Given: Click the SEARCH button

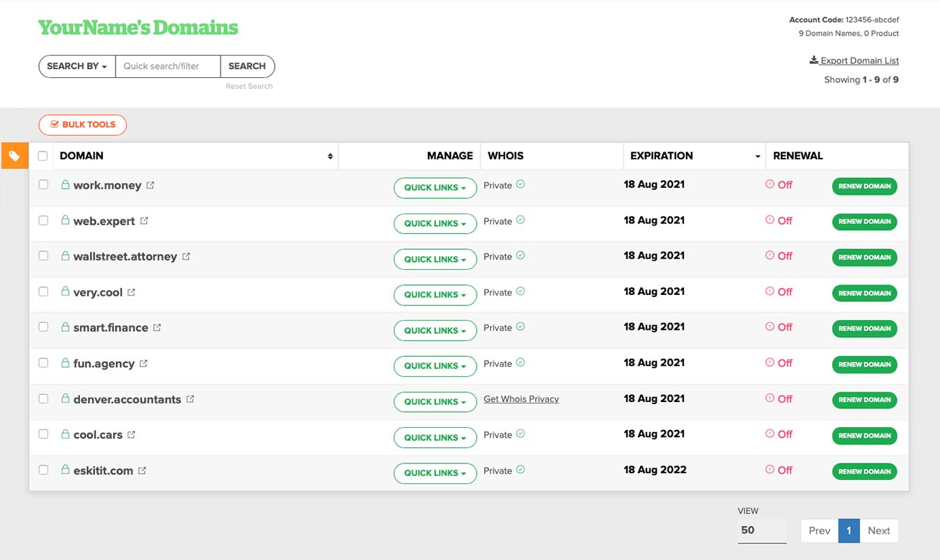Looking at the screenshot, I should (247, 66).
